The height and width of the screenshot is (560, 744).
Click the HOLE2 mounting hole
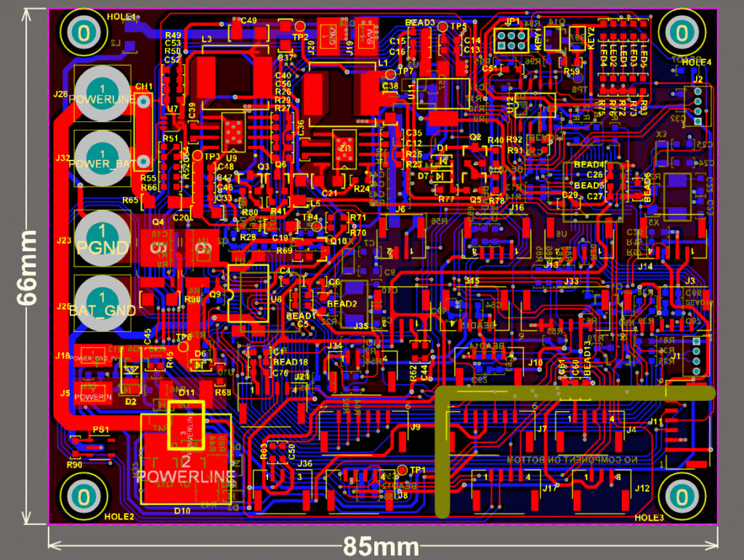pos(84,497)
